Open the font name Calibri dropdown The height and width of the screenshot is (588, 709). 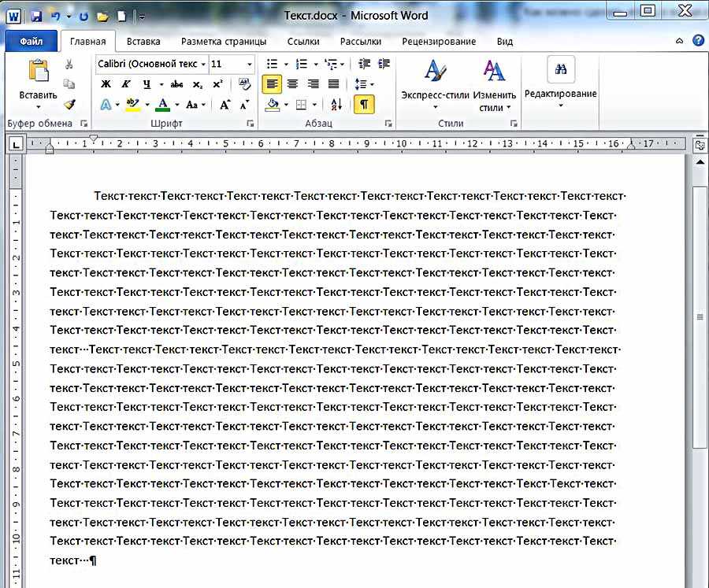[203, 64]
